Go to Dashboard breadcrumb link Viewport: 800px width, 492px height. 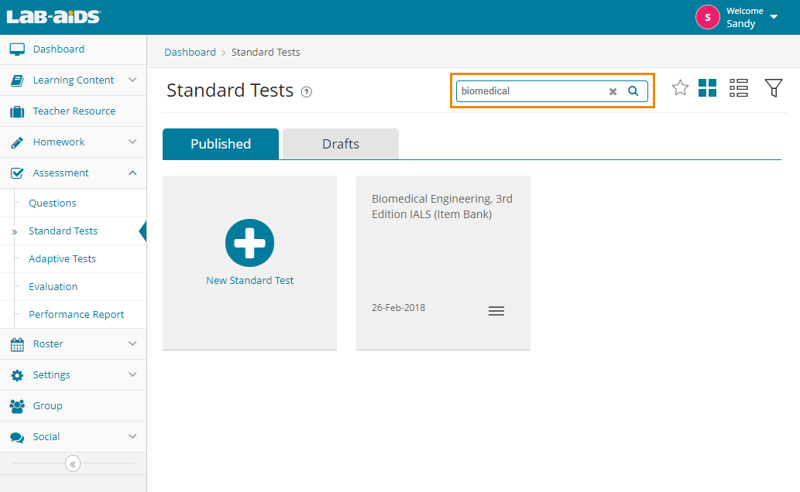tap(190, 52)
